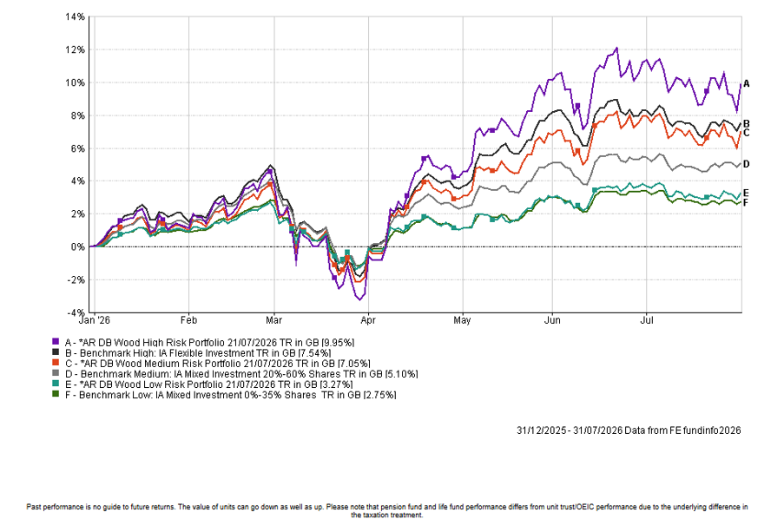Select legend text AR DB Wood Medium Risk Portfolio

tap(162, 364)
